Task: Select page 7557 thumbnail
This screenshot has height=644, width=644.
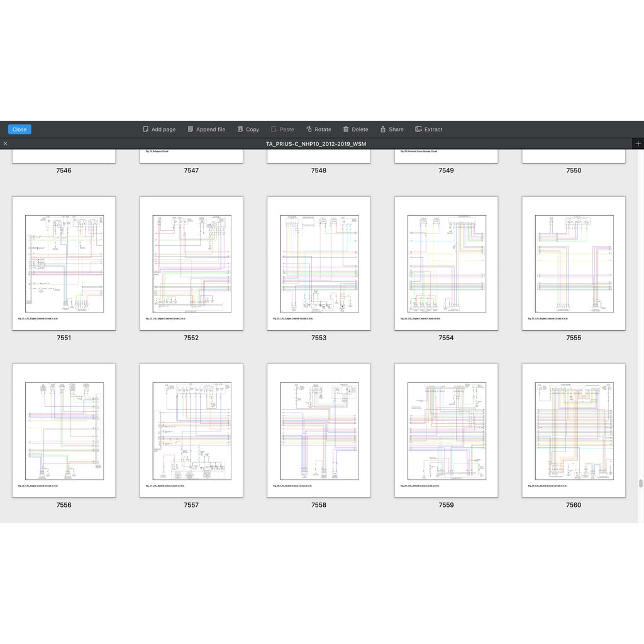Action: (191, 430)
